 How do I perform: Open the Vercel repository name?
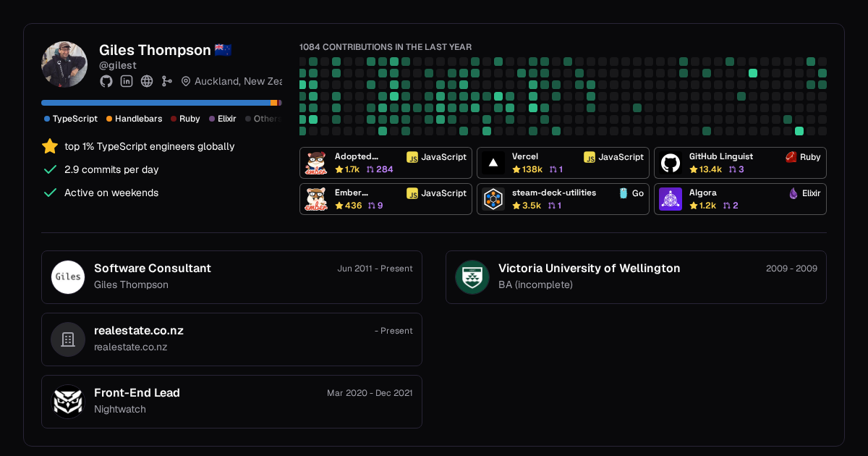[x=525, y=156]
